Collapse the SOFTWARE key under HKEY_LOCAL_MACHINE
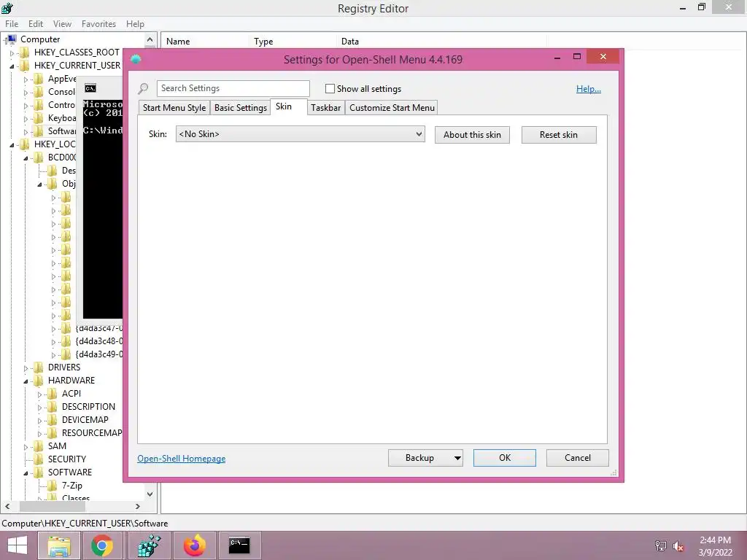747x560 pixels. [26, 472]
